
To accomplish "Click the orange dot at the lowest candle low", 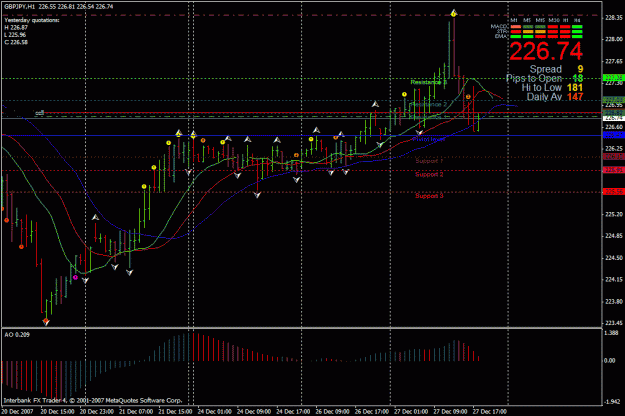I will coord(46,320).
